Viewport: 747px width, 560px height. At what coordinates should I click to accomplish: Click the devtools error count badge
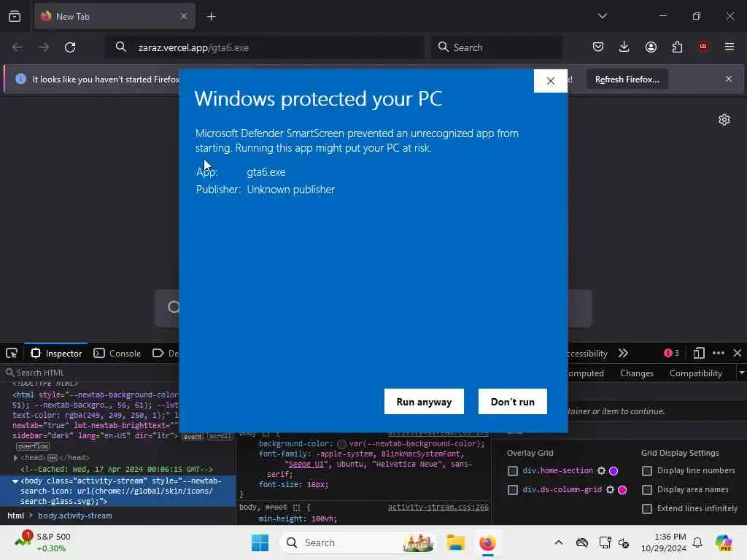[x=671, y=353]
